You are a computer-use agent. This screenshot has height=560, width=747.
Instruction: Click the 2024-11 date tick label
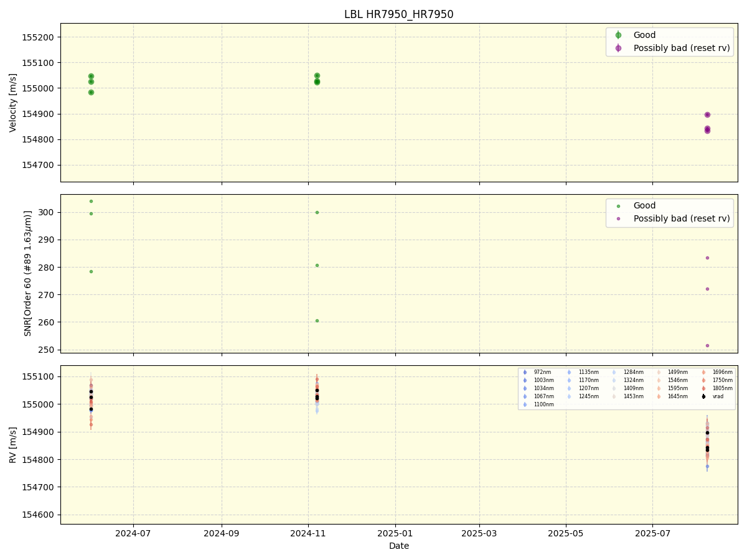click(308, 533)
